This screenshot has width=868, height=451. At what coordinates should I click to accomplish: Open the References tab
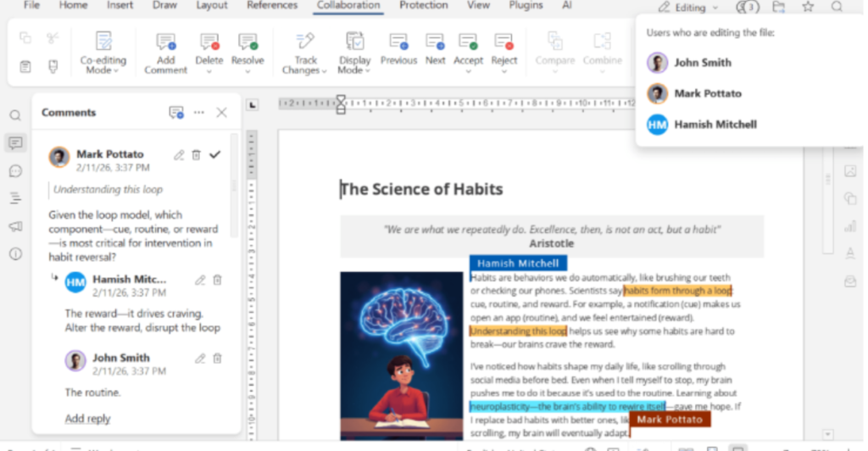coord(272,6)
